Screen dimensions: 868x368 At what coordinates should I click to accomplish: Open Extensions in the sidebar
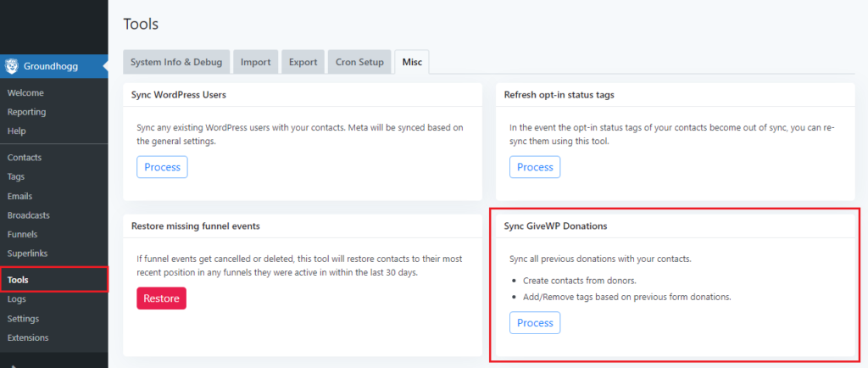(x=28, y=337)
